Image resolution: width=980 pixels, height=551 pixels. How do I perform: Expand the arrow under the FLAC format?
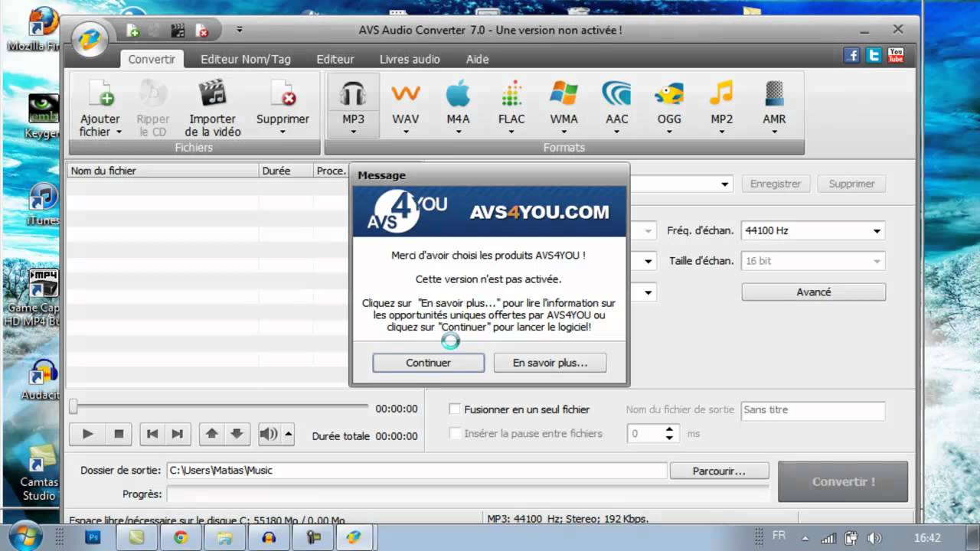pyautogui.click(x=511, y=132)
